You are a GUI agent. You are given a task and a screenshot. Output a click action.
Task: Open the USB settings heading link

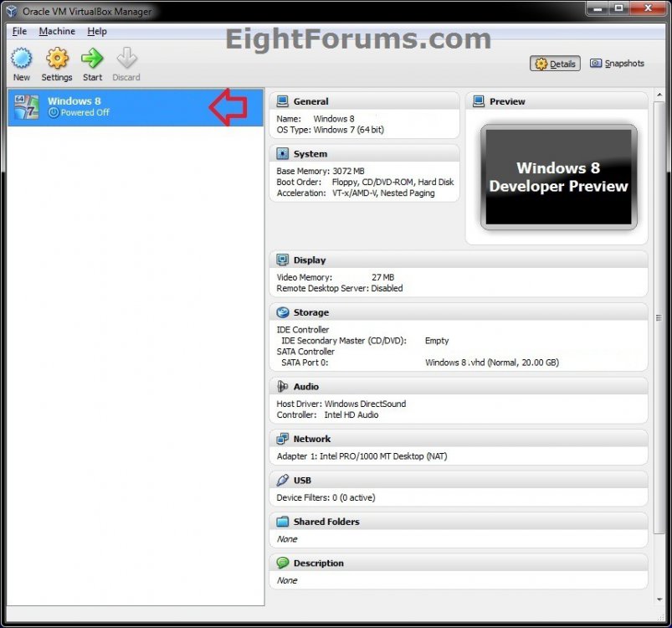click(x=302, y=481)
